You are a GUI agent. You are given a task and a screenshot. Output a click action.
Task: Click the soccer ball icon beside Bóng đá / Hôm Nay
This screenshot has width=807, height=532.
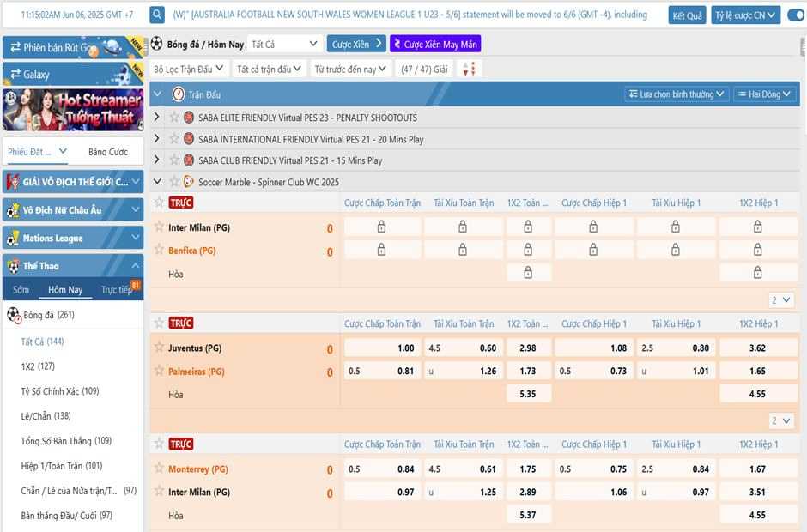click(x=157, y=45)
